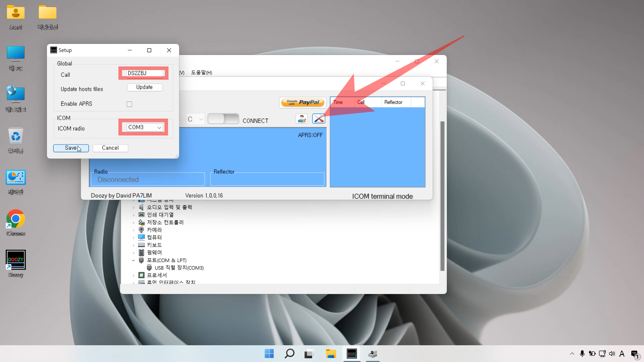
Task: Click the microphone icon in system tray
Action: 582,354
